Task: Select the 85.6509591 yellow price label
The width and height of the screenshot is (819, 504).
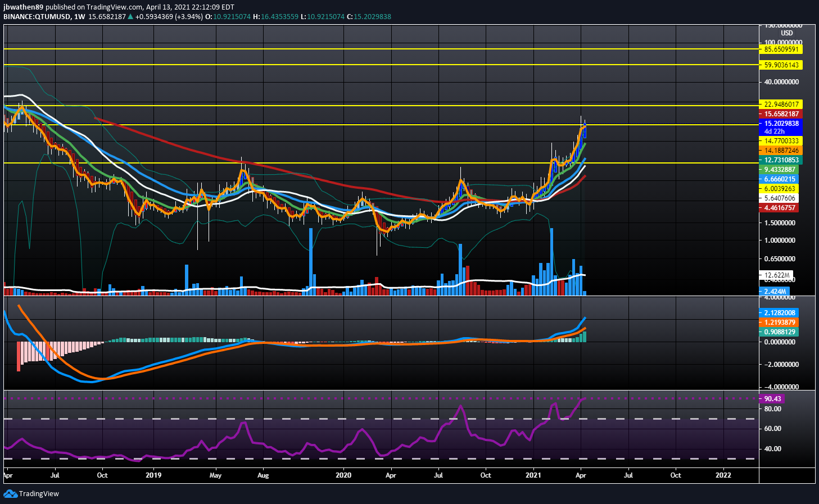Action: click(781, 49)
